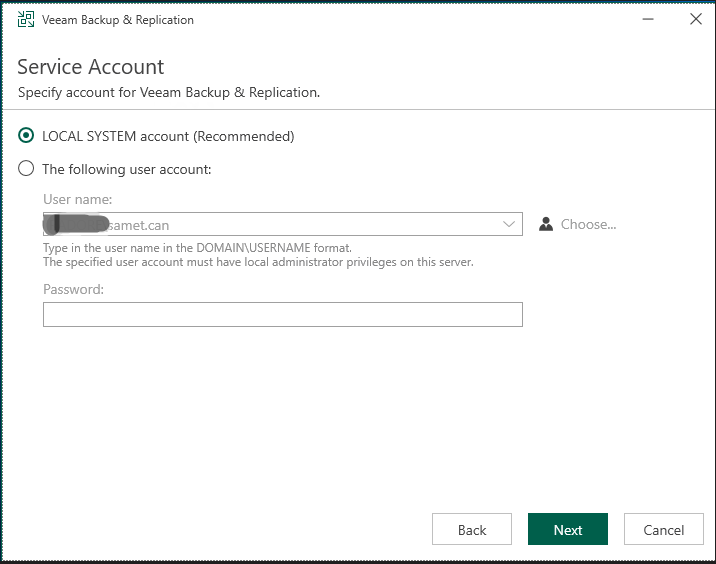716x564 pixels.
Task: Click the Veeam Backup & Replication logo icon
Action: (26, 19)
